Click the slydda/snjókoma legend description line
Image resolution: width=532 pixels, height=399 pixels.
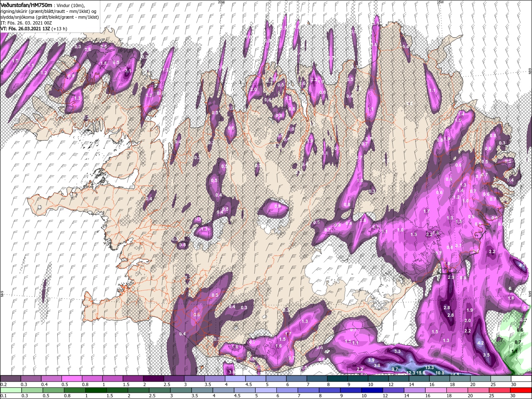(49, 17)
